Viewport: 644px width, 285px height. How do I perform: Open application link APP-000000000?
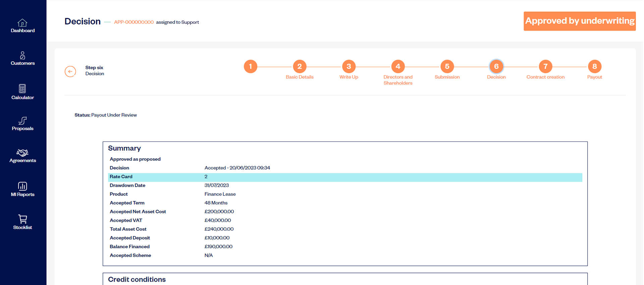(x=134, y=22)
